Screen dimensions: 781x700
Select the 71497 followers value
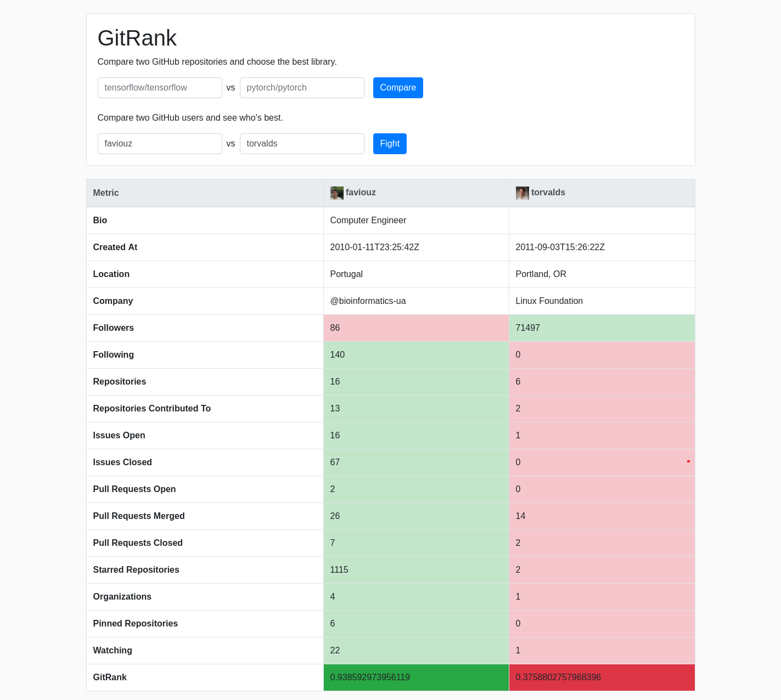coord(528,328)
